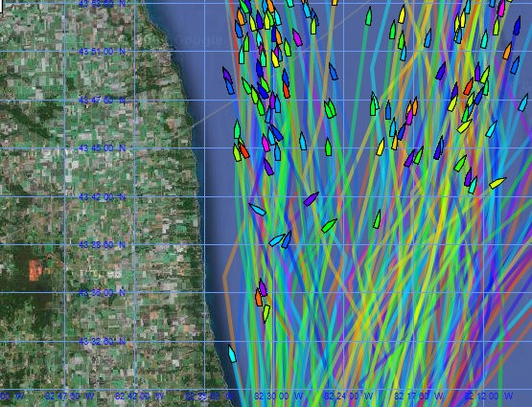The width and height of the screenshot is (532, 407).
Task: Click the 82 30 00 W longitude label
Action: click(279, 396)
